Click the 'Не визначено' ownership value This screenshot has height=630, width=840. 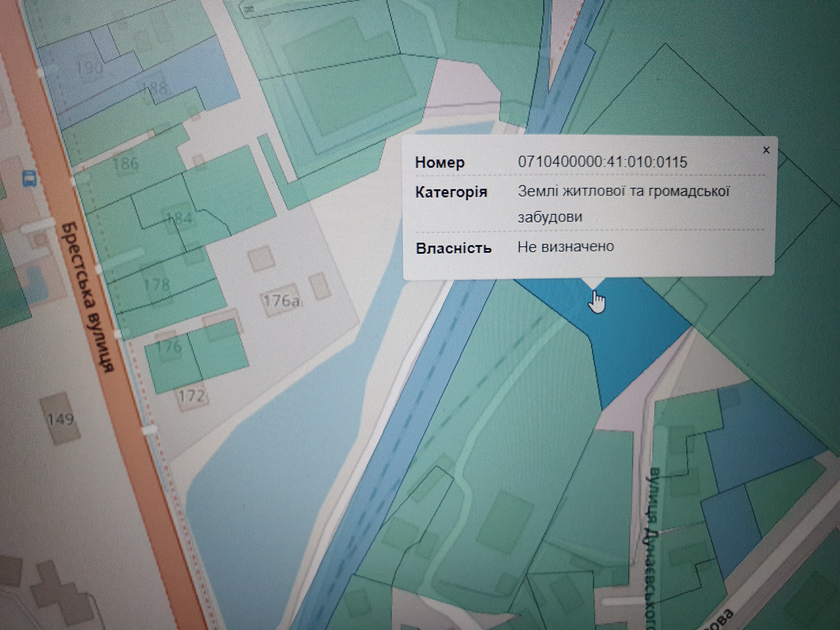click(565, 247)
